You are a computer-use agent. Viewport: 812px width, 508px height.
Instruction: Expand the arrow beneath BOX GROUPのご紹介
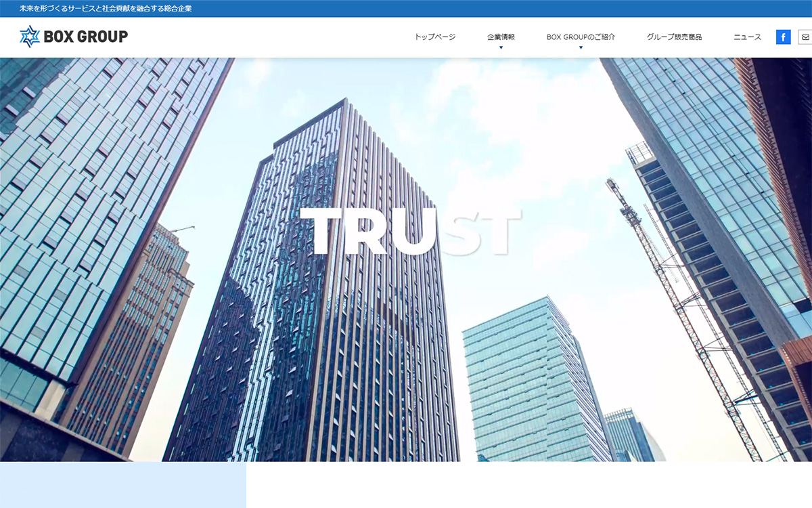click(x=581, y=47)
